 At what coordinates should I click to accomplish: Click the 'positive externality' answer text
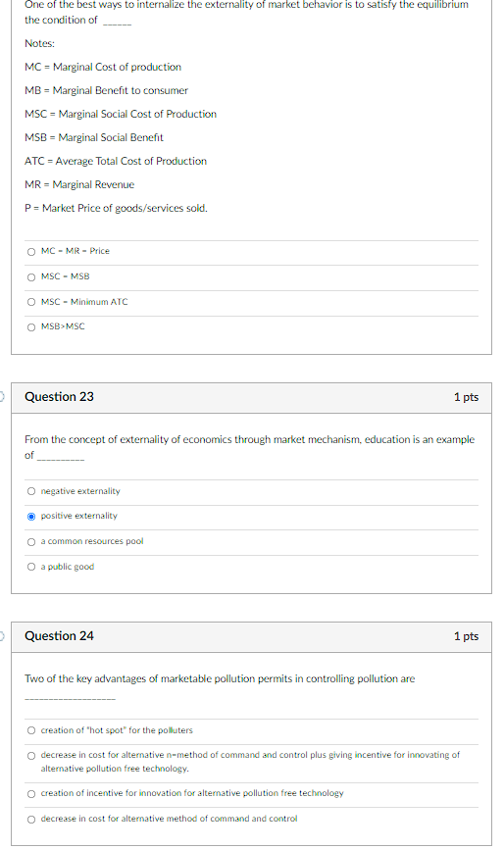[79, 516]
